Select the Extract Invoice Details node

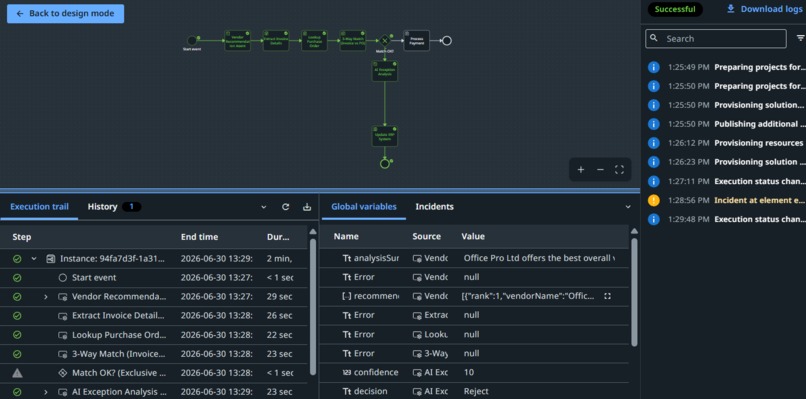click(x=276, y=41)
